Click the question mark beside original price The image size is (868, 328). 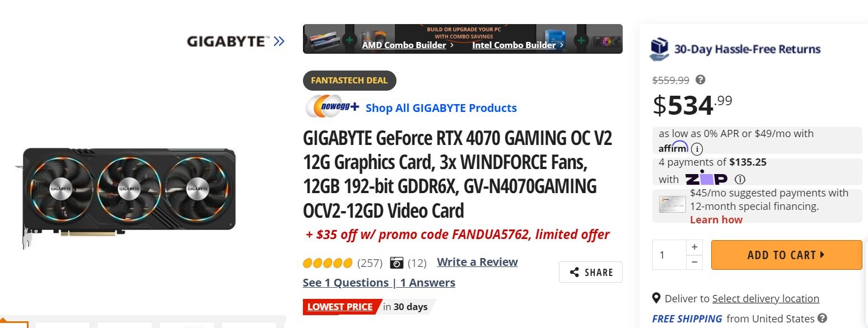tap(700, 80)
